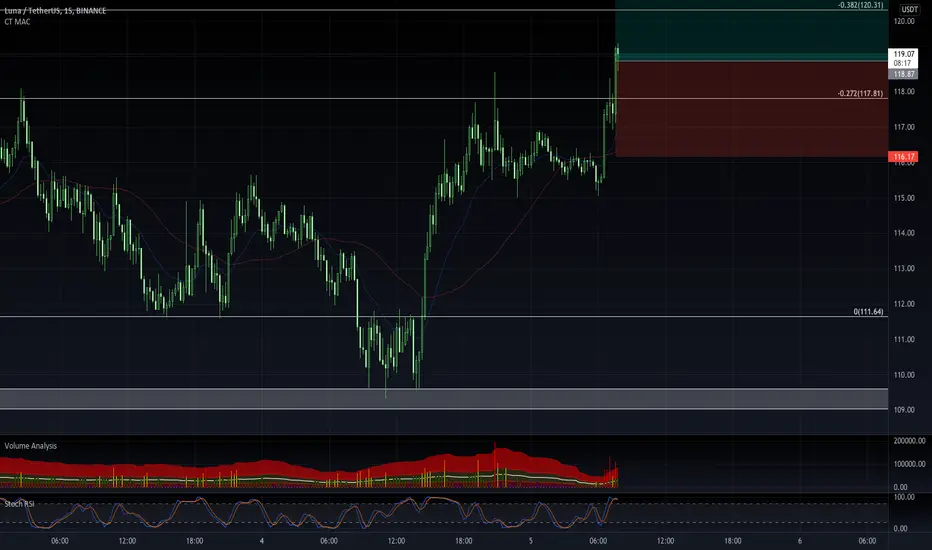Click the 117.00 price axis label
The height and width of the screenshot is (550, 932).
pos(904,127)
